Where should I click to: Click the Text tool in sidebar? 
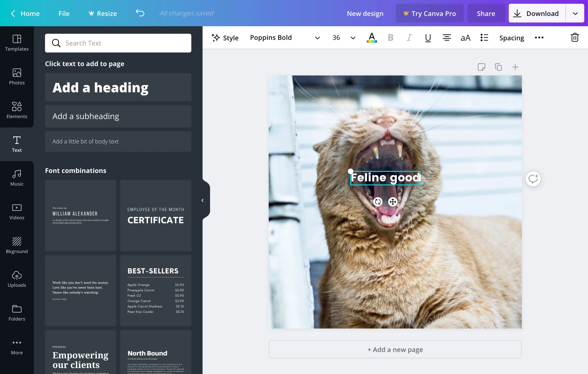click(17, 143)
